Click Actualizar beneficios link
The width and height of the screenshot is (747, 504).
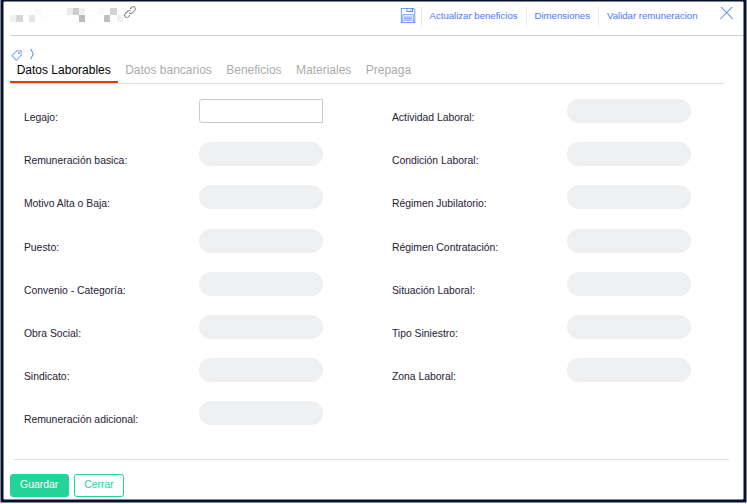point(473,16)
